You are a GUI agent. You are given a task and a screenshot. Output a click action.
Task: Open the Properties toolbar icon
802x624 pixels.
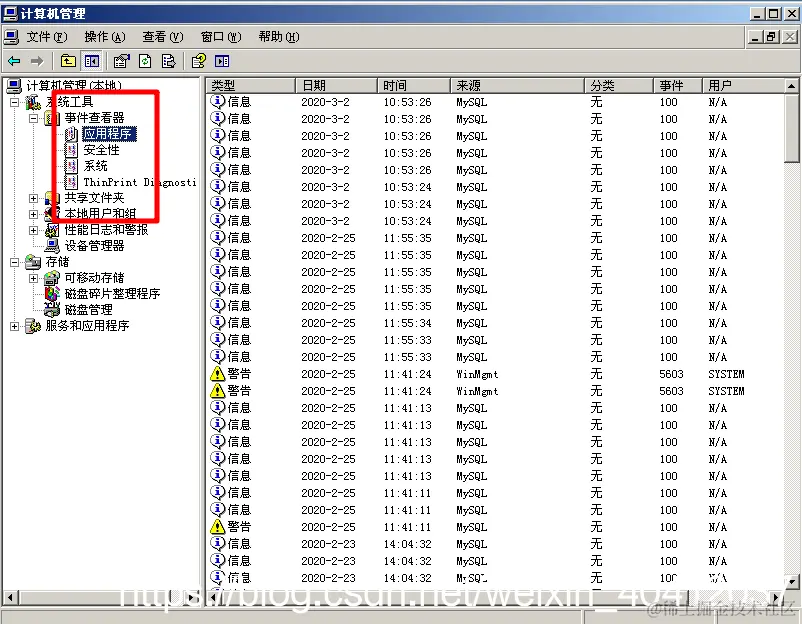tap(121, 61)
